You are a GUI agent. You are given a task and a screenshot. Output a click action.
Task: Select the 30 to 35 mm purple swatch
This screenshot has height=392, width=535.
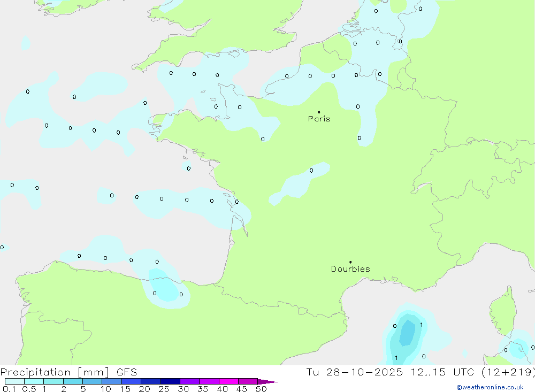pos(189,381)
